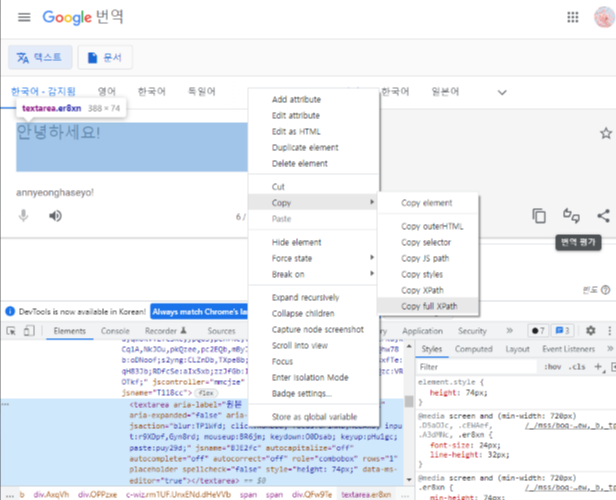616x500 pixels.
Task: Choose Capture node screenshot
Action: coord(314,330)
